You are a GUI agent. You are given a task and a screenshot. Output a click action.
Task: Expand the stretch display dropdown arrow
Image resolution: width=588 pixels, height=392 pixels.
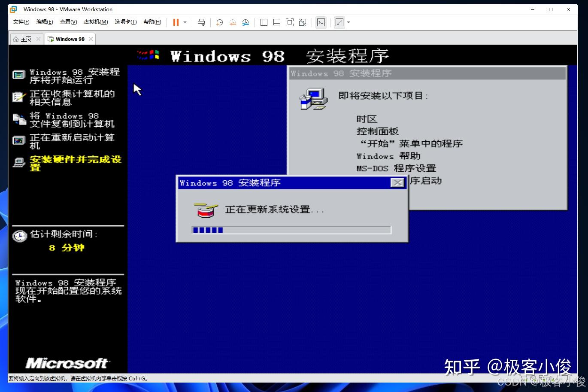pyautogui.click(x=349, y=22)
